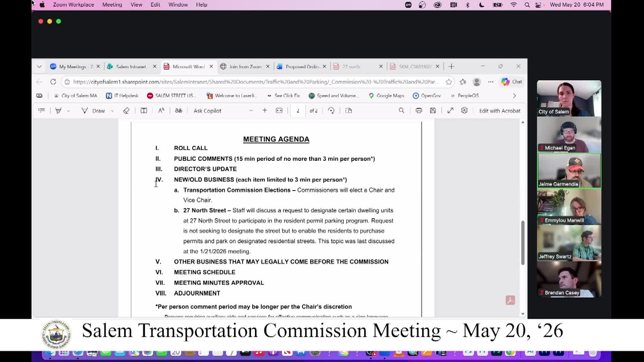The image size is (644, 362).
Task: Open Wi-Fi status in menu bar
Action: click(x=514, y=5)
